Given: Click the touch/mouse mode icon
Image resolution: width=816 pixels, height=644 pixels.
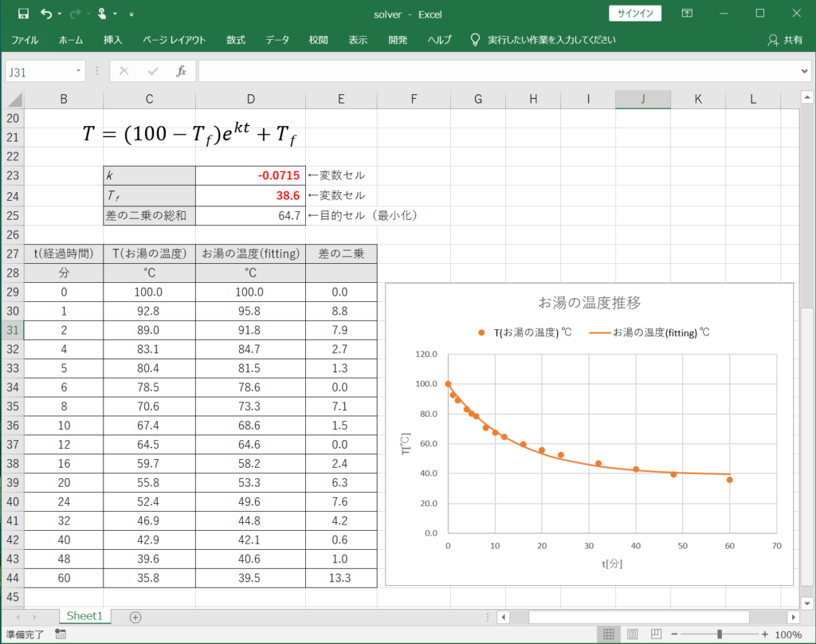Looking at the screenshot, I should click(x=102, y=14).
